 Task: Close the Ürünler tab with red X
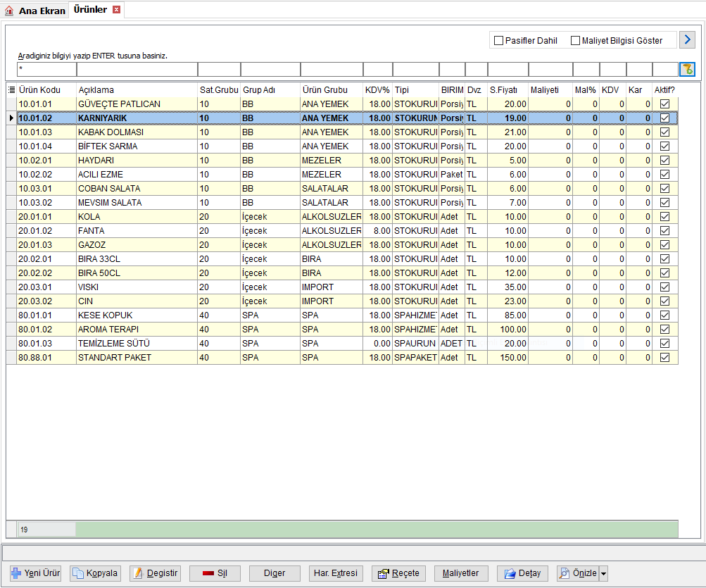tap(117, 9)
